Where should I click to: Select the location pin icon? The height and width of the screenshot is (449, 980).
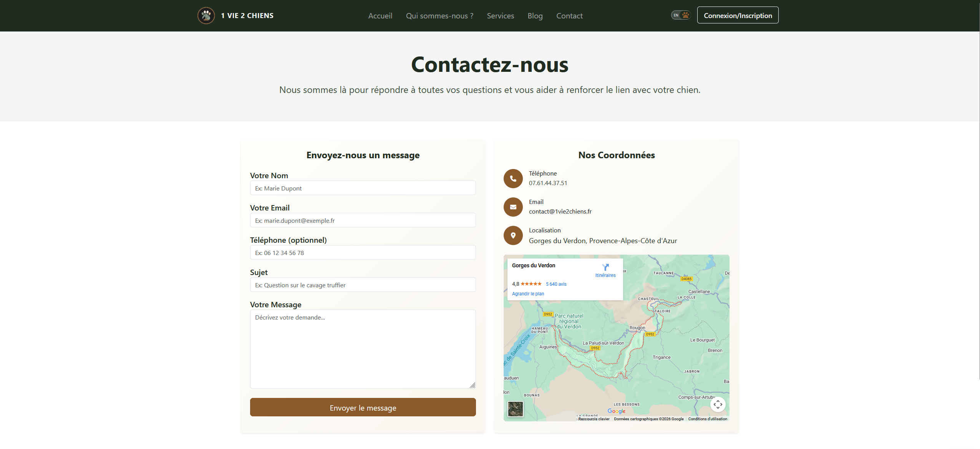[x=513, y=235]
